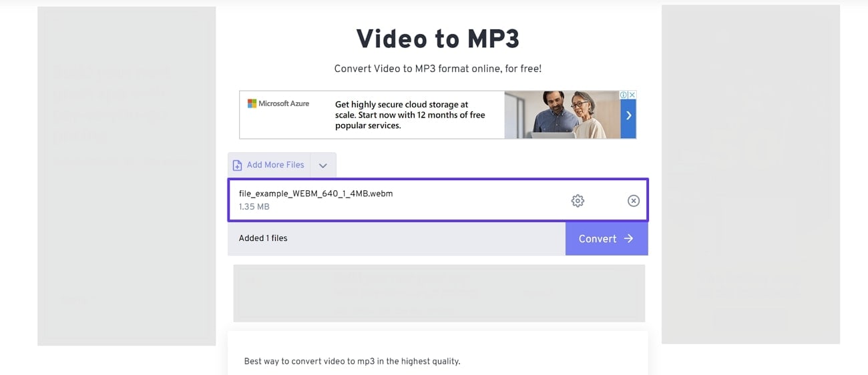
Task: Click the people photo in the Azure ad
Action: coord(562,115)
